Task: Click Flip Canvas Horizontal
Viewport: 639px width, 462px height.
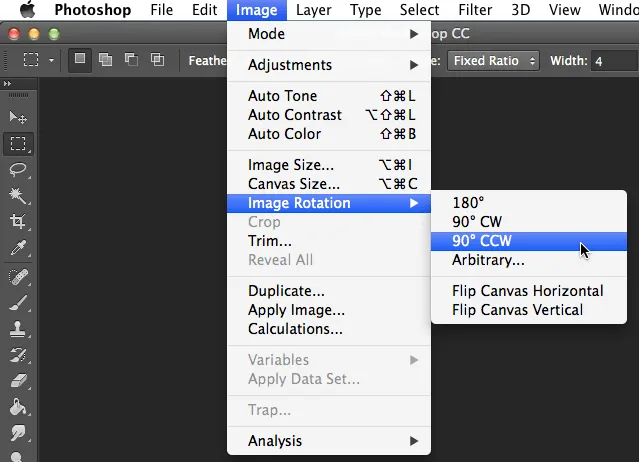Action: 527,291
